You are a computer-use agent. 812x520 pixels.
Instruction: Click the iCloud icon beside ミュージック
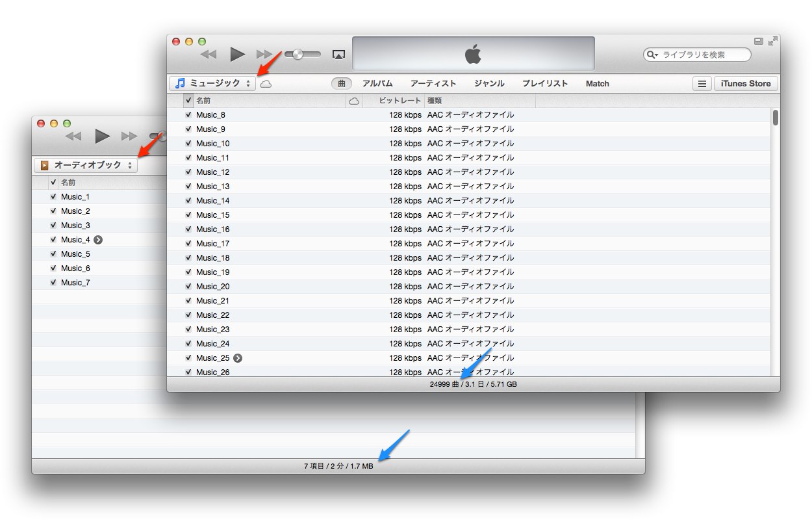[x=266, y=84]
